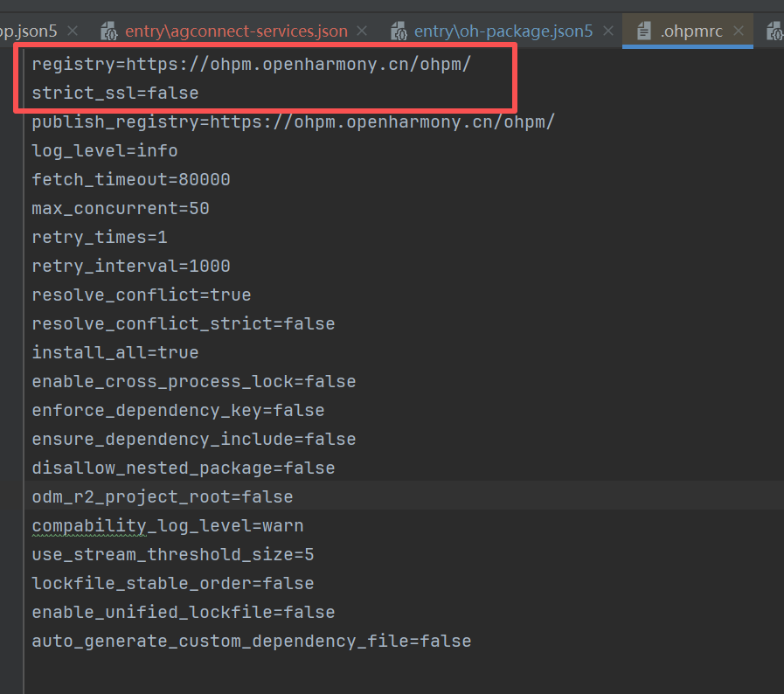
Task: Place cursor on the registry URL line
Action: (x=251, y=64)
